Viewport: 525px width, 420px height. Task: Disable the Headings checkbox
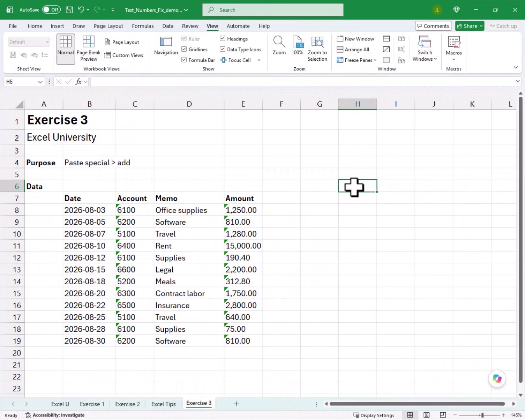pyautogui.click(x=222, y=38)
